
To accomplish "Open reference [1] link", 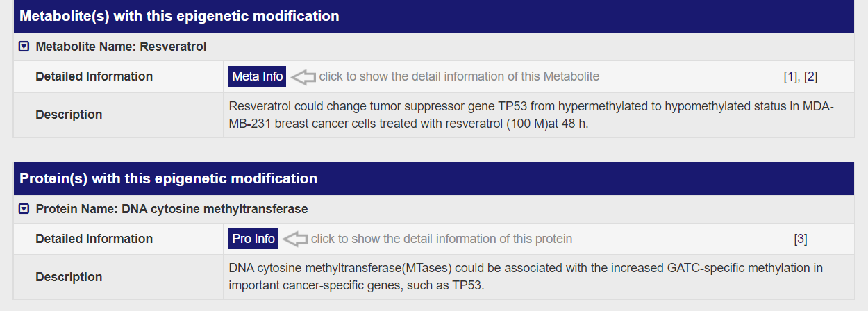I will pyautogui.click(x=790, y=76).
